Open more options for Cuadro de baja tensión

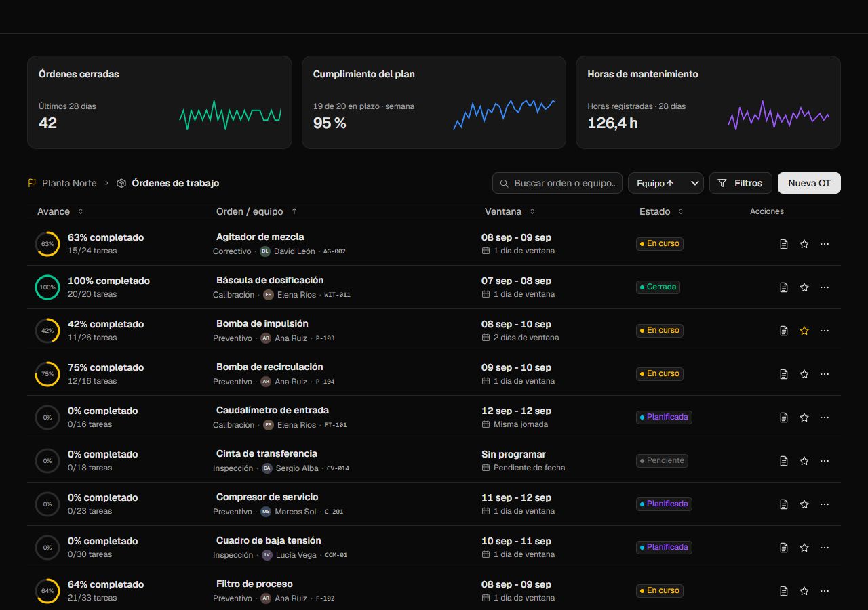pos(825,548)
